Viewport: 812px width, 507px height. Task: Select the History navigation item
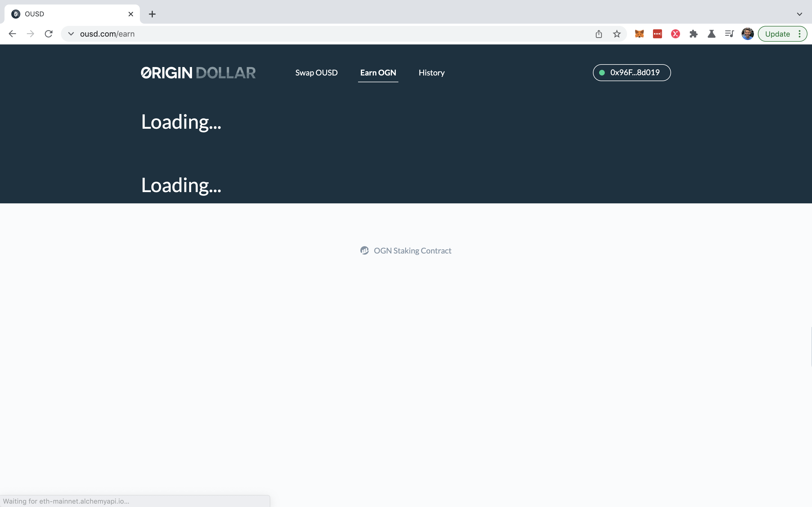pyautogui.click(x=431, y=72)
